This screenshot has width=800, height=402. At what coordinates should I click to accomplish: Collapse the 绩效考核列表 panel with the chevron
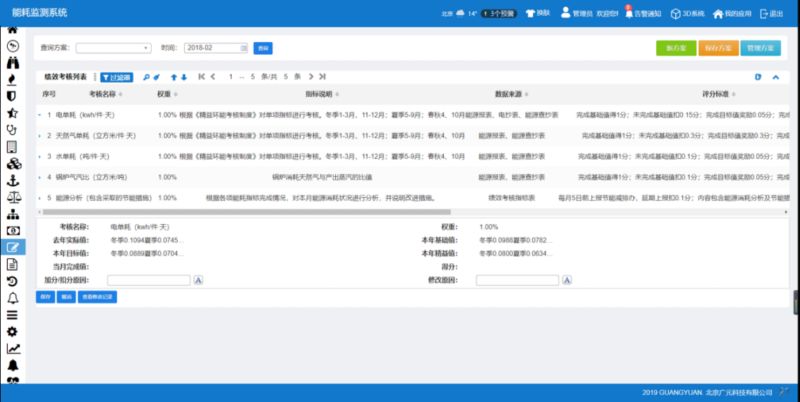tap(774, 76)
